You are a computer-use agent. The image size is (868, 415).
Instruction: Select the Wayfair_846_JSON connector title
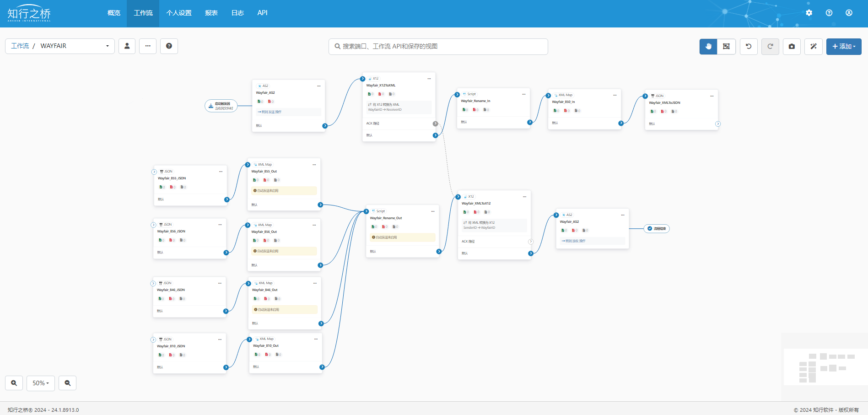pyautogui.click(x=171, y=290)
